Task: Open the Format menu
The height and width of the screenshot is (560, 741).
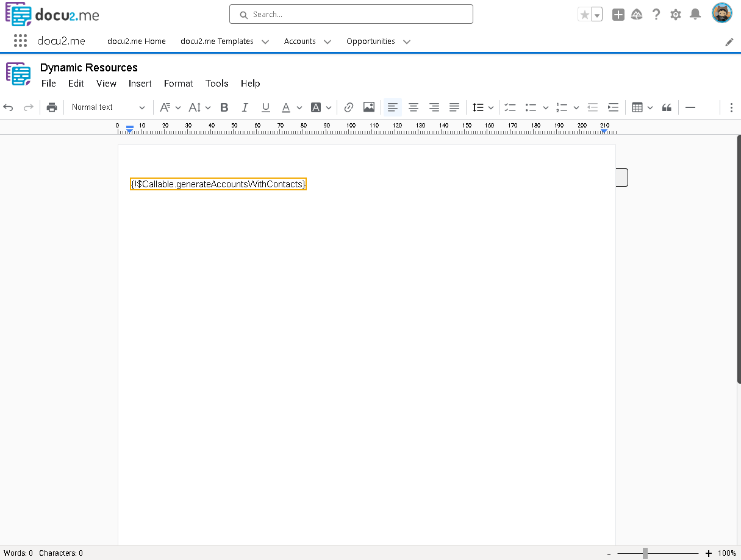Action: (x=179, y=84)
